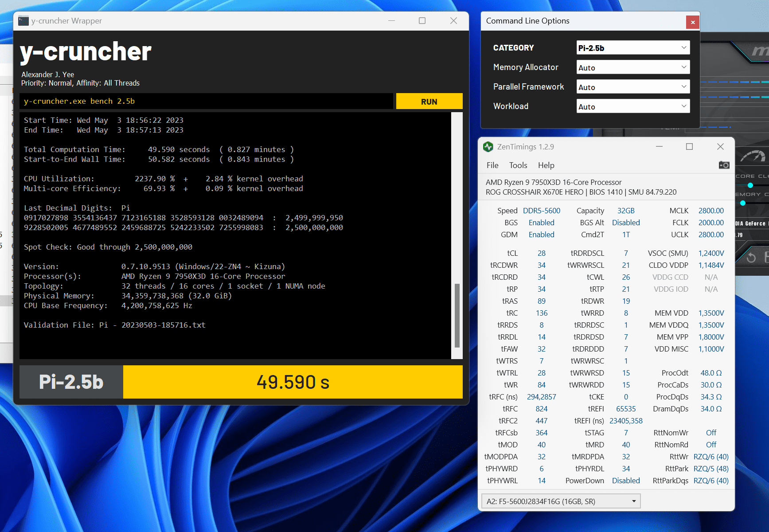Expand the memory module selector A2: F5-5600J2834F16G

pos(561,501)
